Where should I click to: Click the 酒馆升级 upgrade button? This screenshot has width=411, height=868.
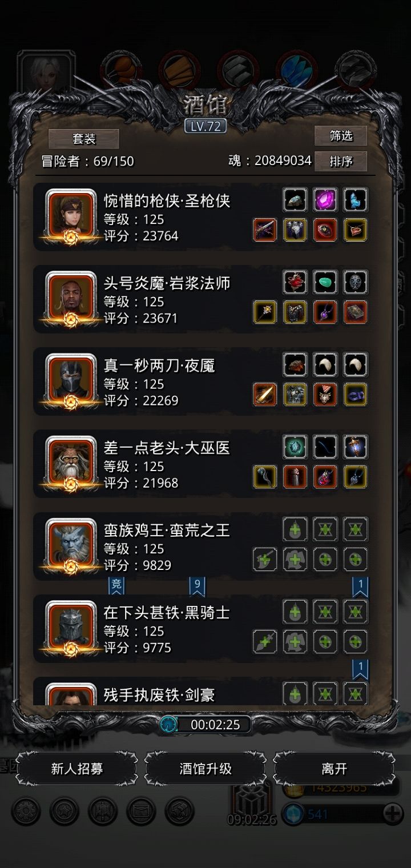205,768
